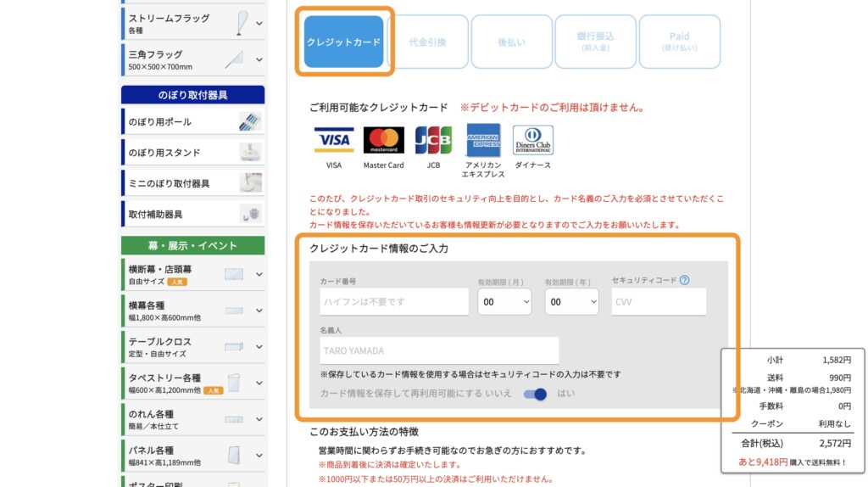868x487 pixels.
Task: Open the のぼり用スタンド category
Action: 192,153
